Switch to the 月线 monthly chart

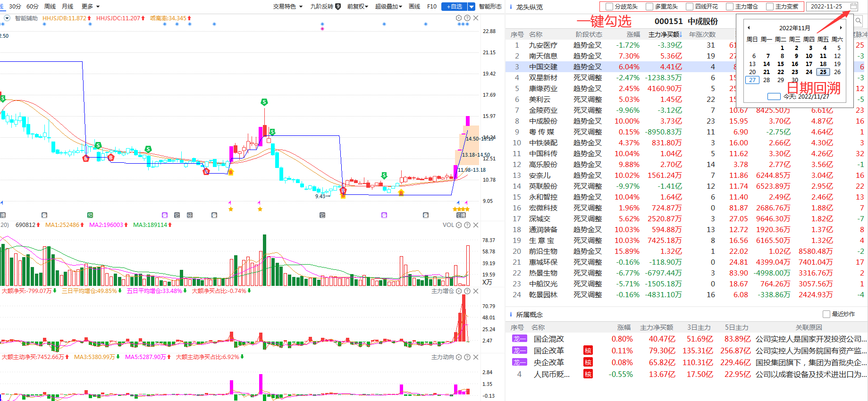(x=68, y=6)
